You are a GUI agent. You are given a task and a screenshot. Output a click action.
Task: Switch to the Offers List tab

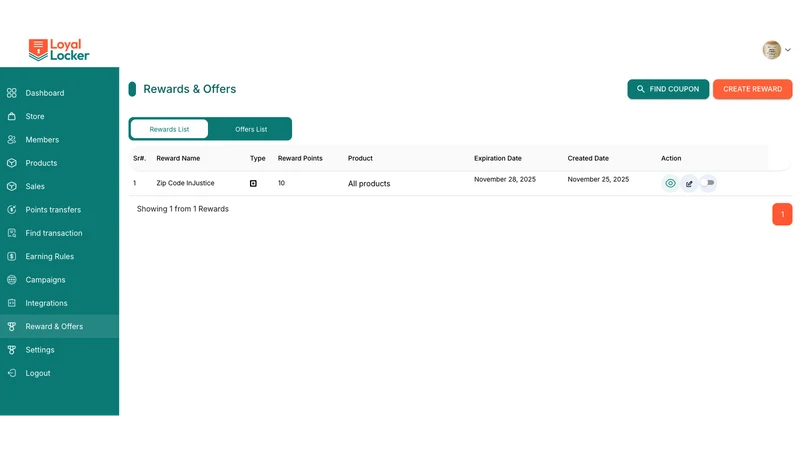pyautogui.click(x=251, y=129)
